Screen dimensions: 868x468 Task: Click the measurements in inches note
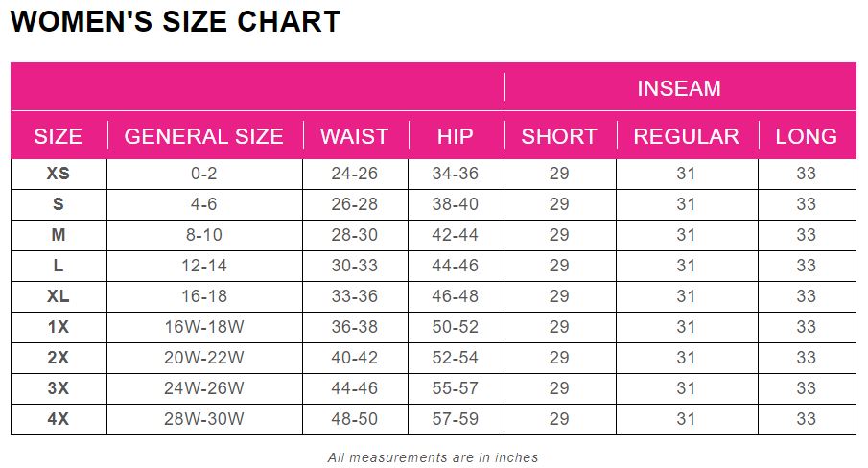(x=434, y=457)
